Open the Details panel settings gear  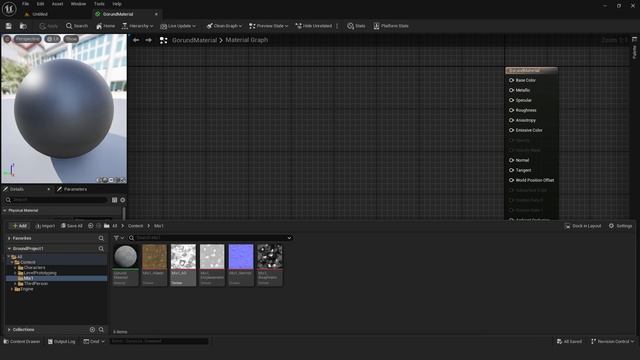click(123, 200)
